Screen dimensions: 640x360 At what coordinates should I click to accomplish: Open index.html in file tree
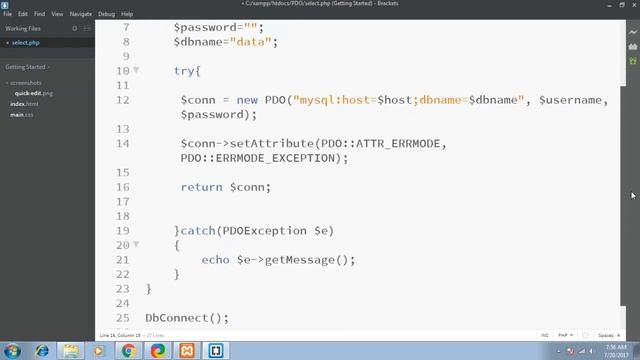pyautogui.click(x=24, y=104)
